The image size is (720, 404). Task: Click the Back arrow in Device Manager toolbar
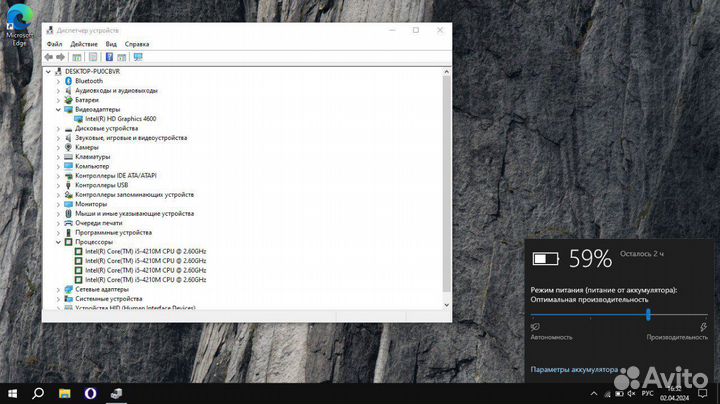tap(49, 57)
